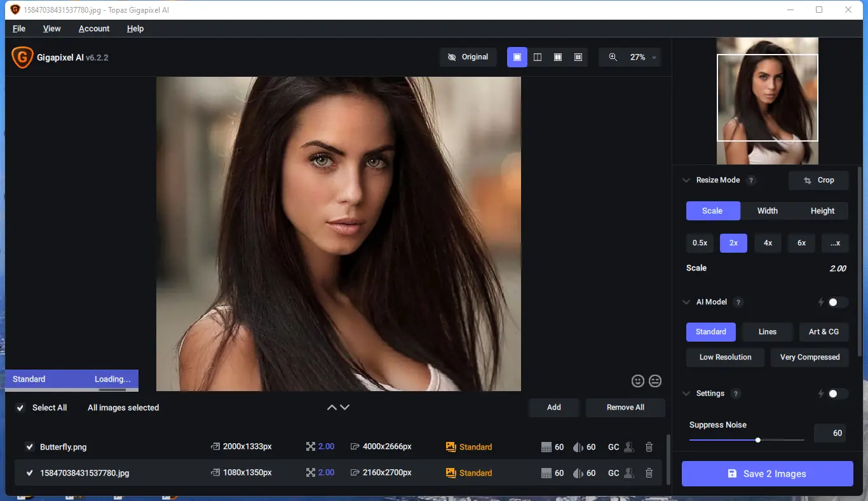Open the 27% zoom level dropdown

click(643, 57)
